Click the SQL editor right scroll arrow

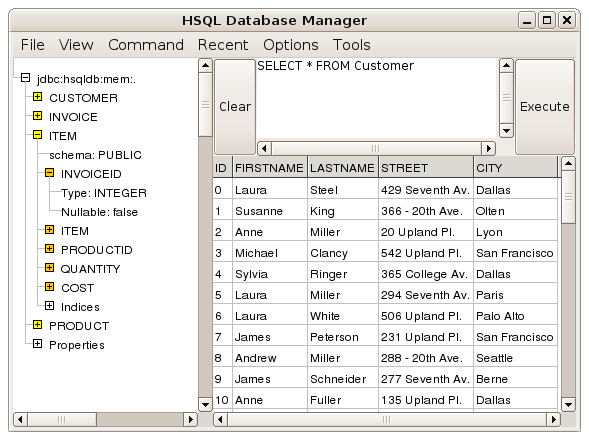tap(488, 148)
